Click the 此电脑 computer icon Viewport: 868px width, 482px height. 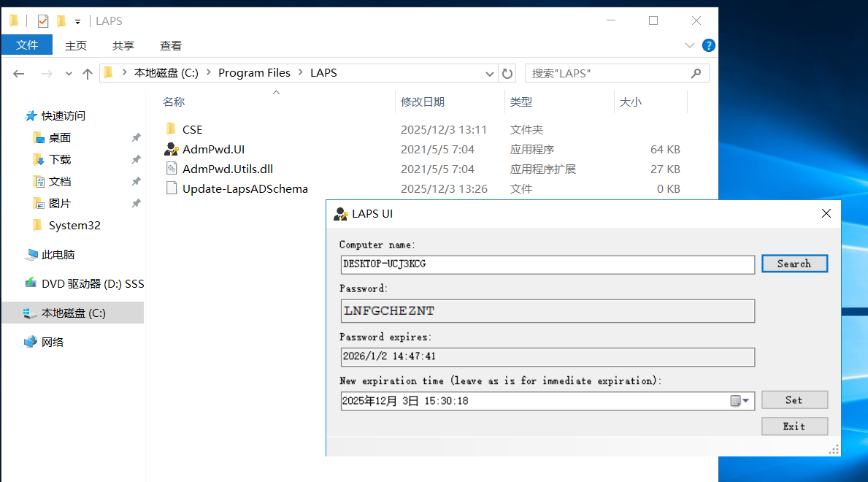(x=31, y=255)
